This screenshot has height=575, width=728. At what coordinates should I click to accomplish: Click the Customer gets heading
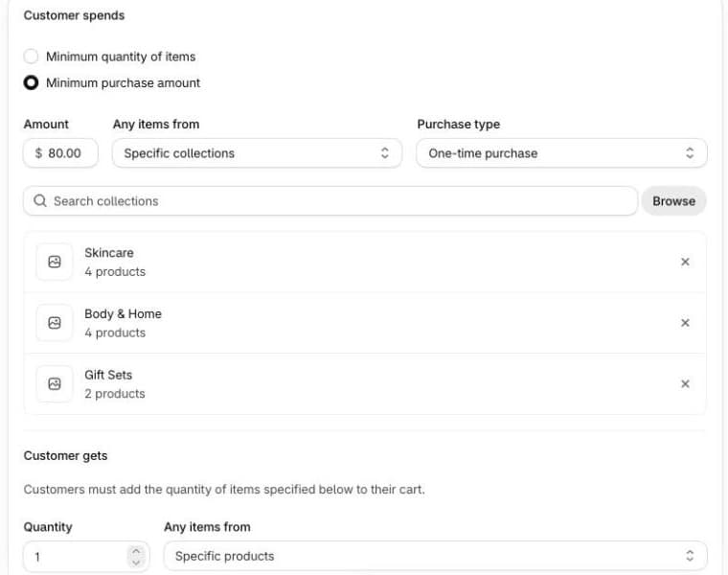point(65,455)
